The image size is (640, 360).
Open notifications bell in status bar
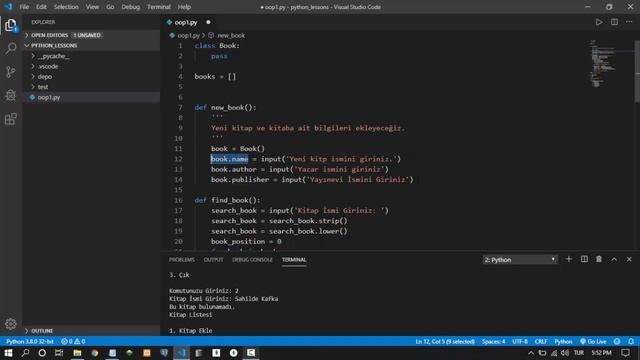click(631, 341)
